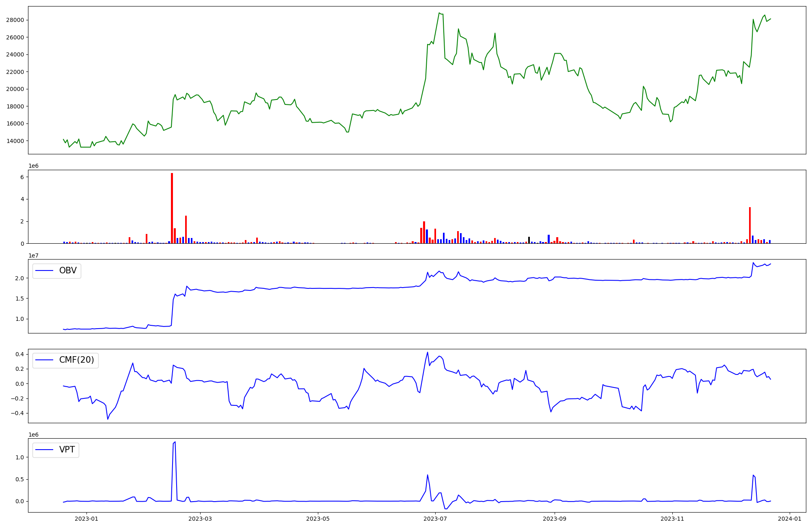Click the 2023-07 date tick label
The image size is (812, 528).
pyautogui.click(x=436, y=519)
